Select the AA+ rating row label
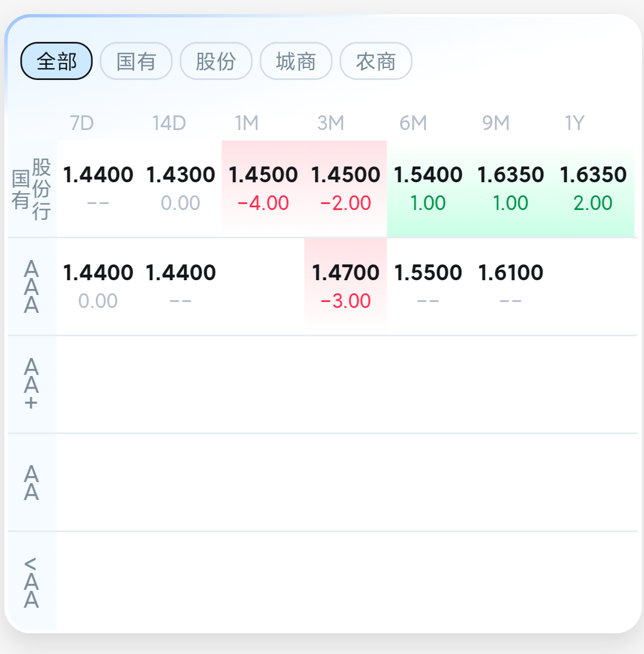 pyautogui.click(x=32, y=385)
